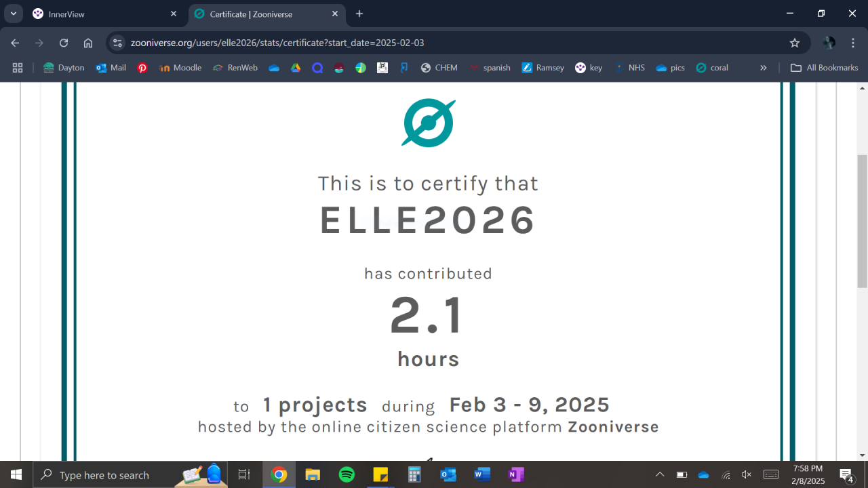This screenshot has height=488, width=868.
Task: Click the 2.1 hours value
Action: (x=427, y=316)
